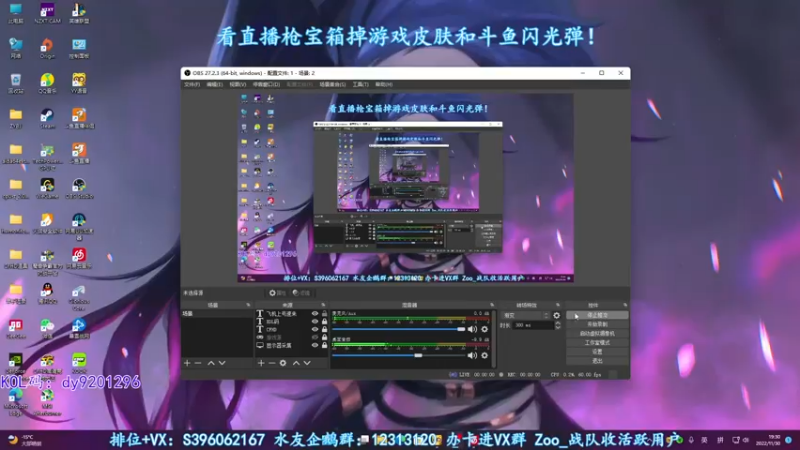Toggle visibility eye of the third text source
This screenshot has height=450, width=800.
coord(315,330)
